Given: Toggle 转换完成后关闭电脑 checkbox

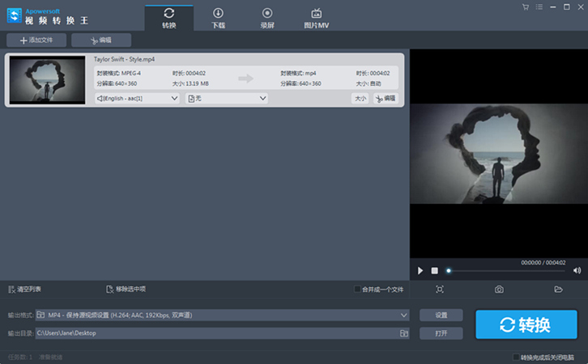Looking at the screenshot, I should [x=517, y=357].
